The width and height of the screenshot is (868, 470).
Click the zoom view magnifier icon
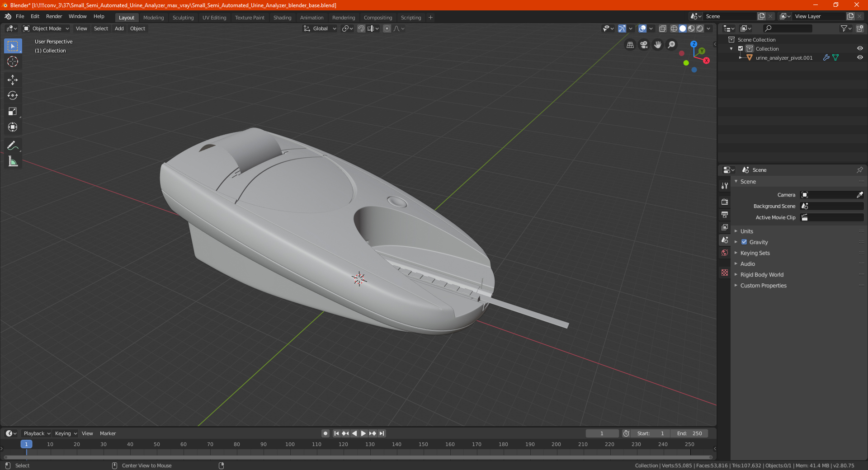(x=672, y=45)
